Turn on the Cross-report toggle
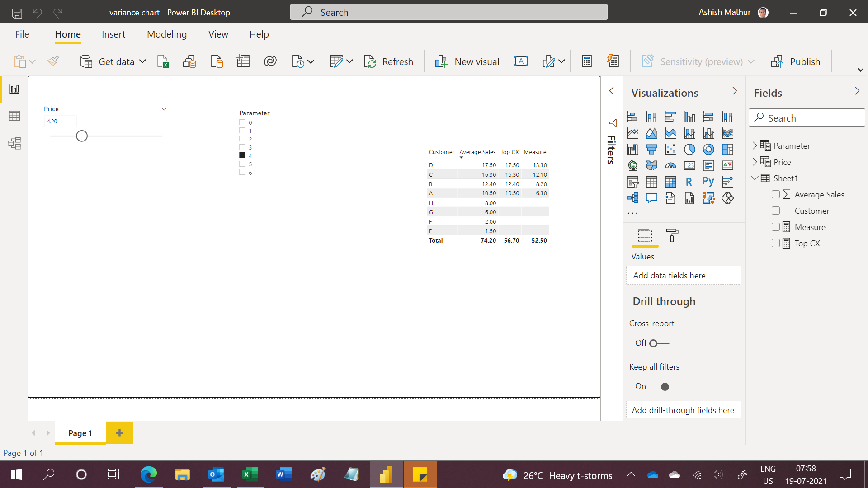 point(659,343)
